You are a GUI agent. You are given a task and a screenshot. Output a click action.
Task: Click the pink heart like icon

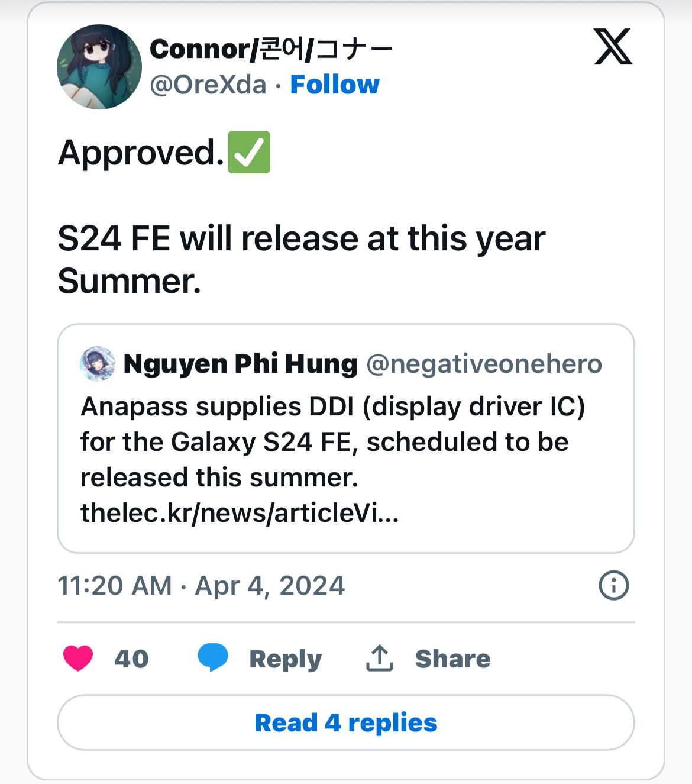(78, 658)
